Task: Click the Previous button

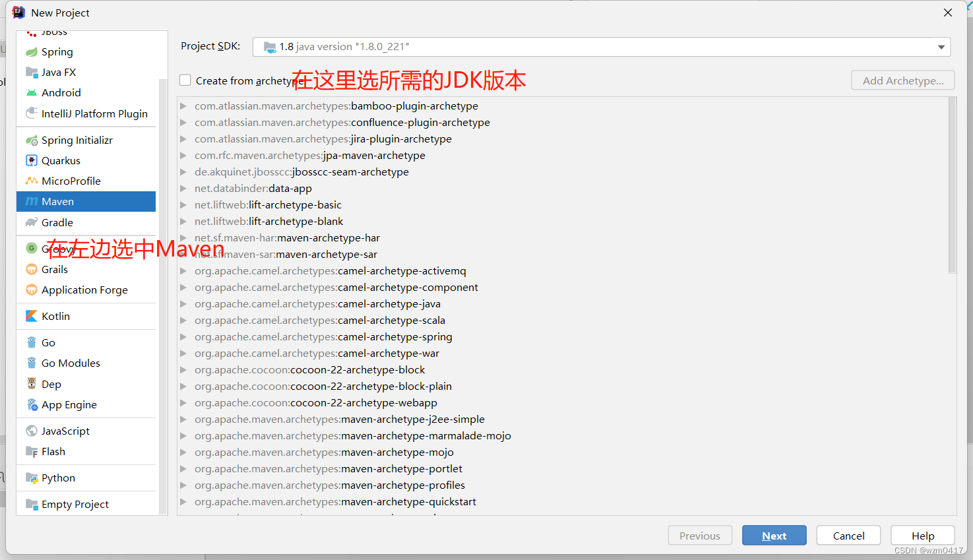Action: (x=700, y=536)
